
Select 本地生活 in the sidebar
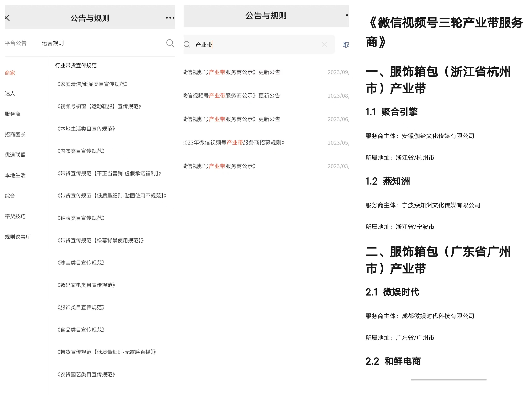[15, 175]
